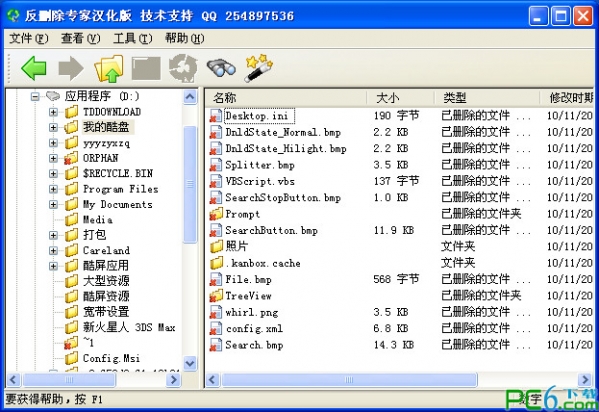Open search with the binoculars icon
Screen dimensions: 599x412
coord(221,68)
